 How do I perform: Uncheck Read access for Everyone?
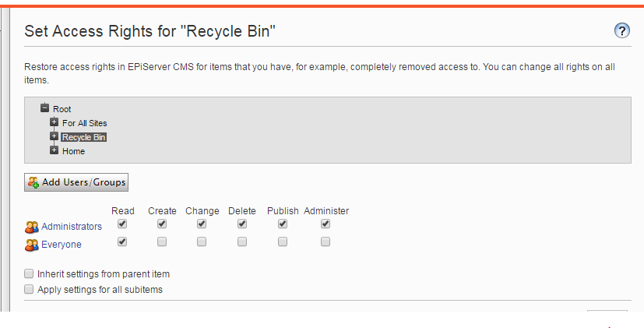point(122,242)
